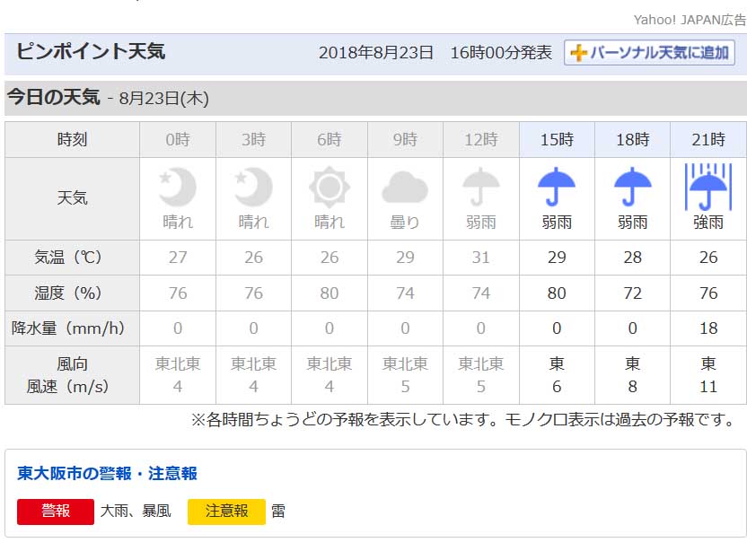The width and height of the screenshot is (747, 560).
Task: Click the blue umbrella icon at 15時
Action: [x=557, y=187]
